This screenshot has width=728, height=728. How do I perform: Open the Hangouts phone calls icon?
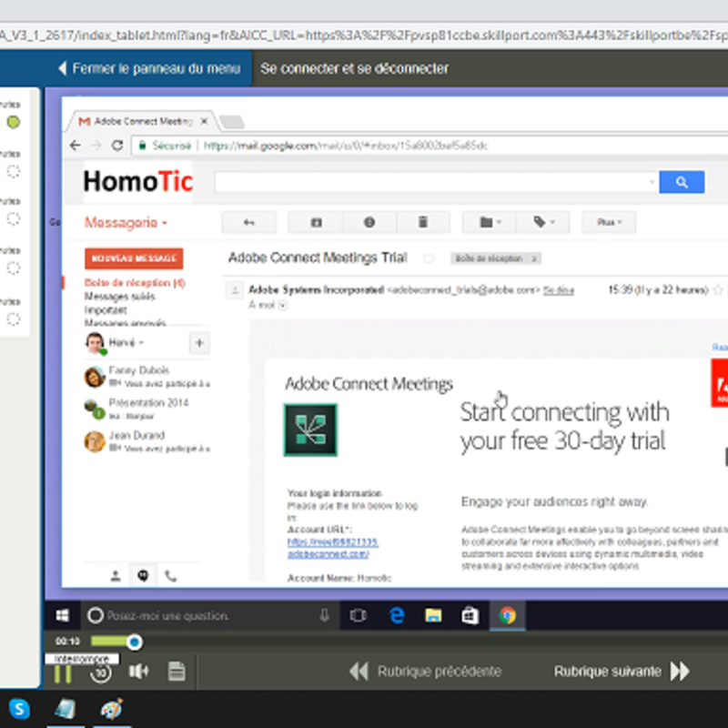(x=170, y=576)
